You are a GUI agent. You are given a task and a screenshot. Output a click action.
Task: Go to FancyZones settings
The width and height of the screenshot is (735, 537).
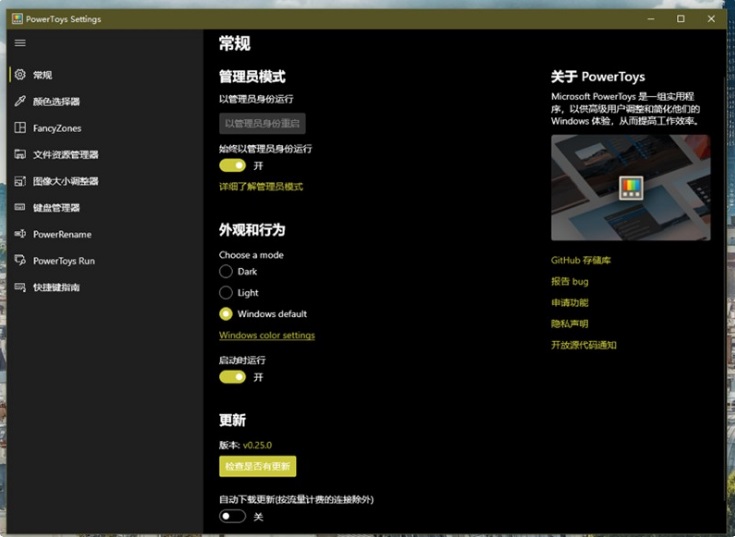click(105, 128)
